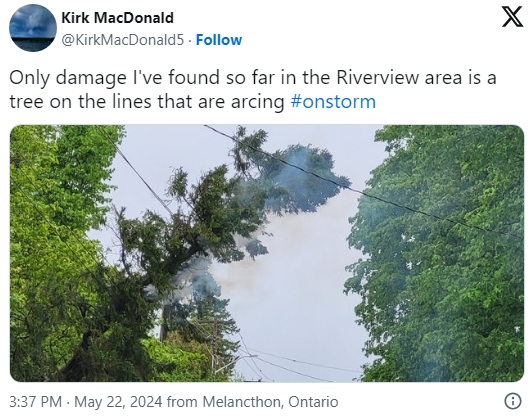Click the Melancthon, Ontario location
Image resolution: width=531 pixels, height=417 pixels.
[x=270, y=402]
